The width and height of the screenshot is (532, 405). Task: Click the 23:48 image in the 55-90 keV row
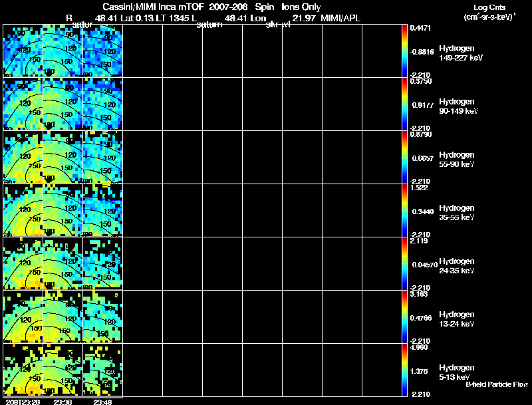coord(102,157)
